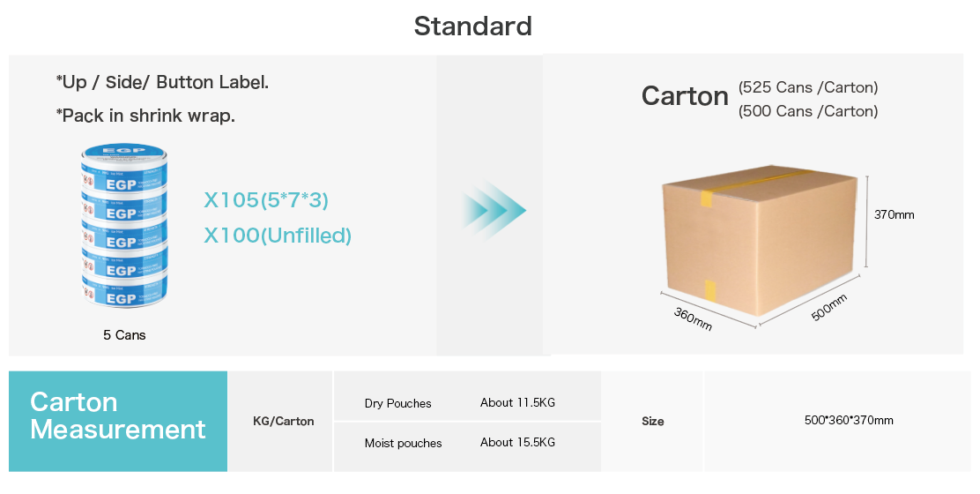Viewport: 980px width, 494px height.
Task: Click the stacked EGP cans image
Action: [x=122, y=227]
